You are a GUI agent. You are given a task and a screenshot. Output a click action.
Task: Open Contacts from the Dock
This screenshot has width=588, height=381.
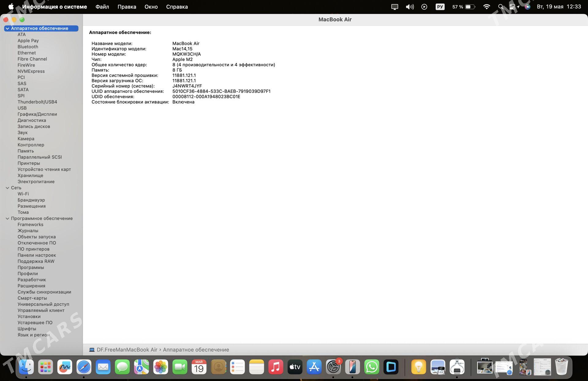(x=218, y=367)
